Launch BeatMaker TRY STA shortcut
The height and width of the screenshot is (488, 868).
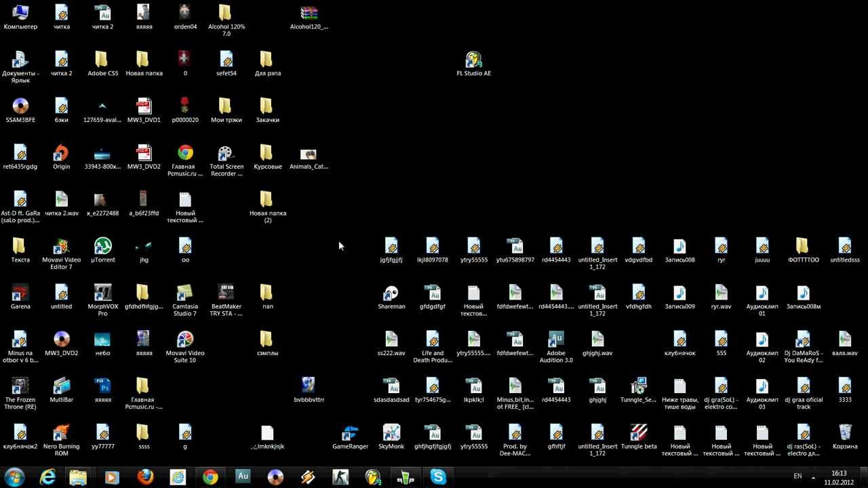[x=226, y=301]
